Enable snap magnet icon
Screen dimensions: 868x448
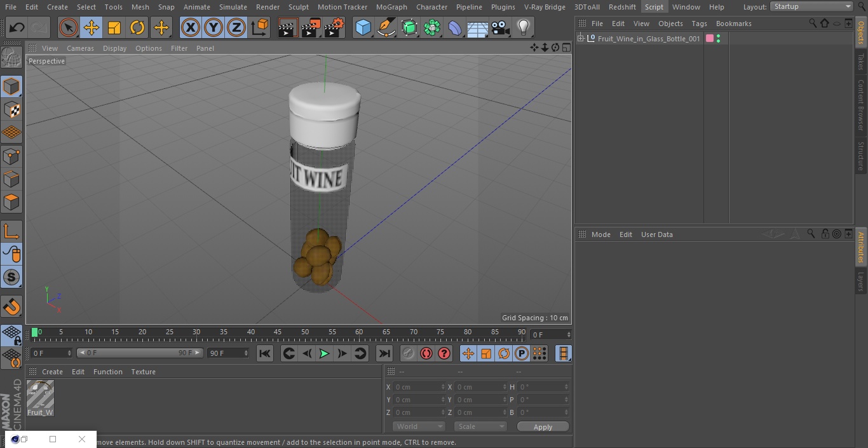click(x=11, y=307)
